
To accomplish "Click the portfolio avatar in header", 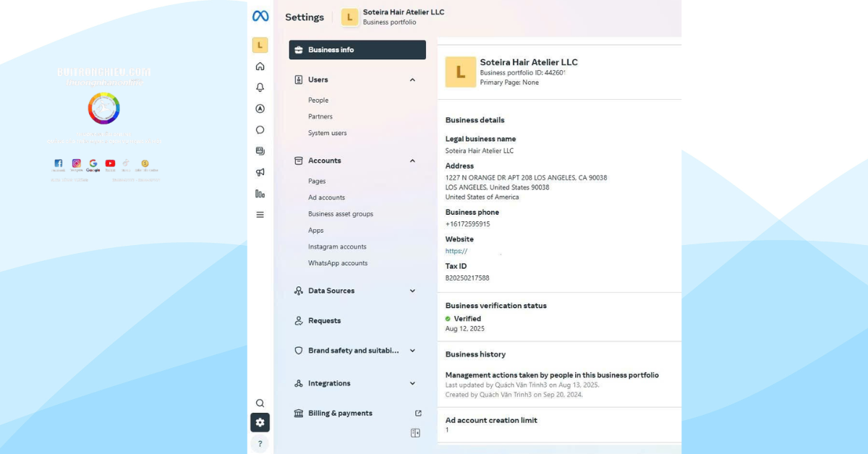I will 350,17.
